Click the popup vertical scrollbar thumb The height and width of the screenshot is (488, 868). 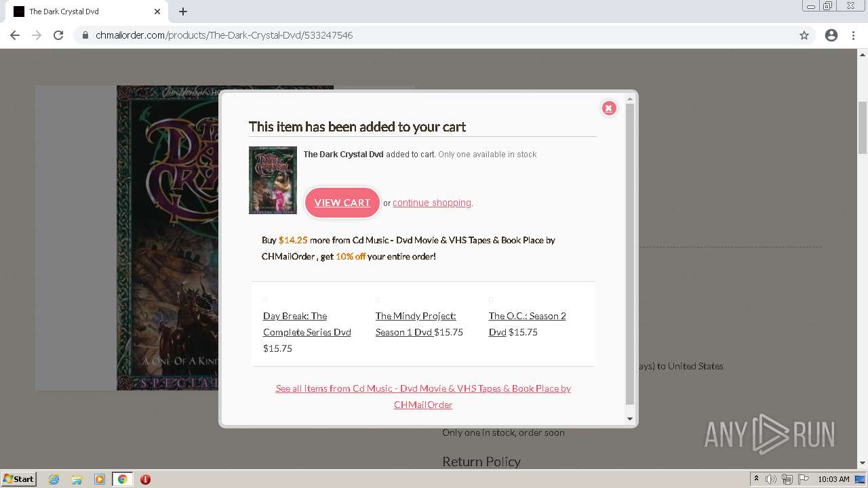click(630, 254)
